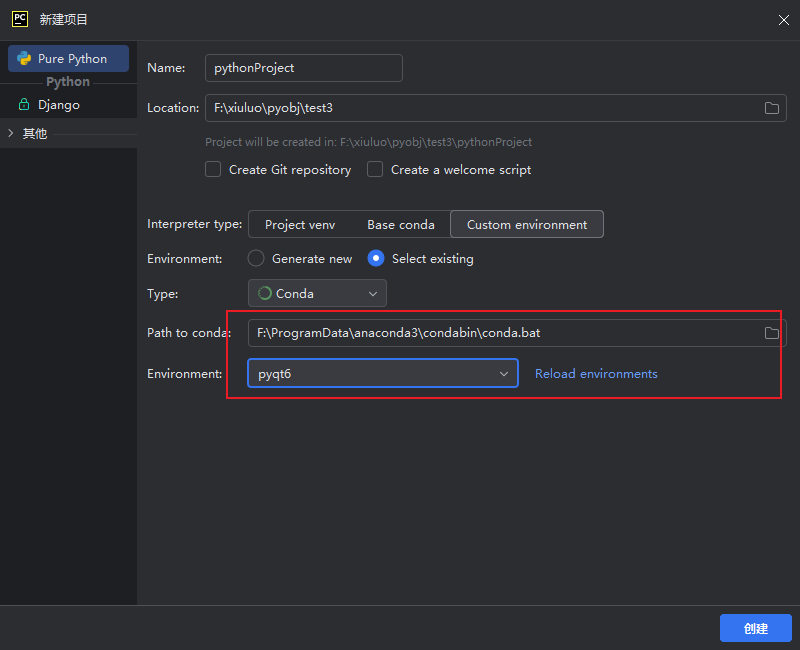Screen dimensions: 800x650
Task: Expand the 其他 section in sidebar
Action: 11,133
